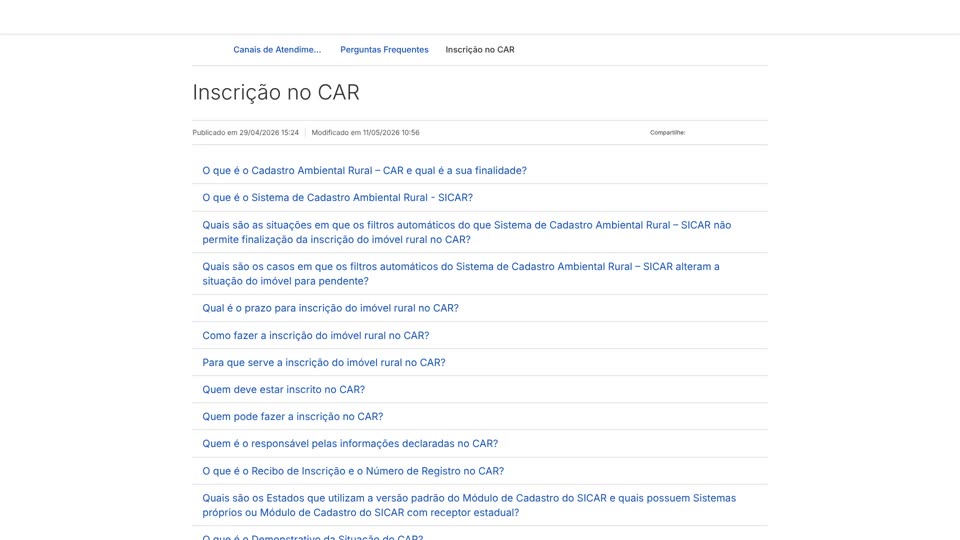Expand "O que é o Sistema de Cadastro Ambiental Rural - SICAR?"
This screenshot has height=540, width=960.
pos(337,198)
